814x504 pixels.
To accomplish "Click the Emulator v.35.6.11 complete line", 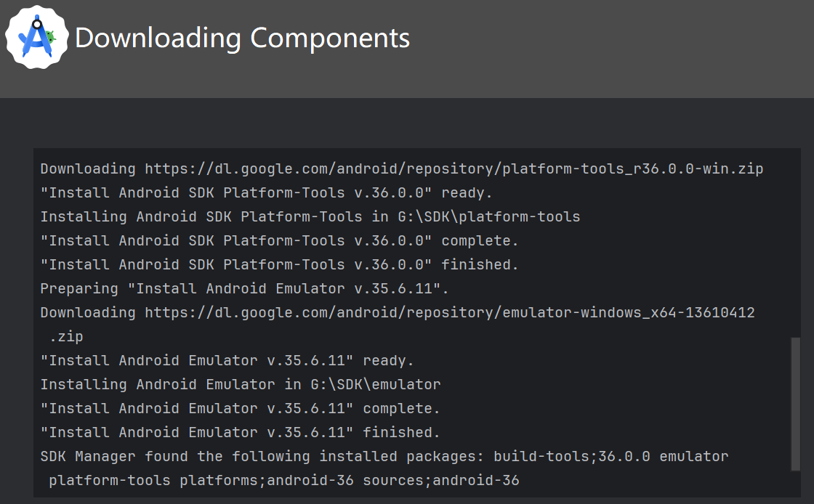I will click(x=240, y=408).
